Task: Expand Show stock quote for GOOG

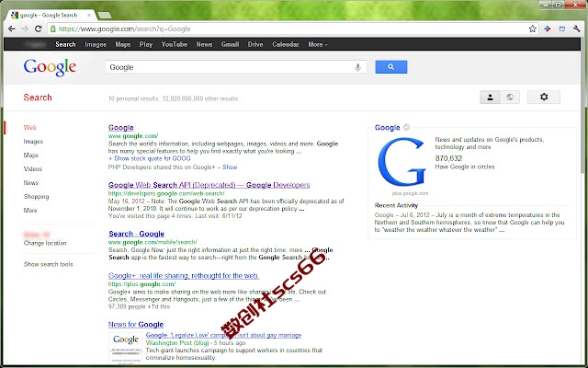Action: [x=149, y=158]
